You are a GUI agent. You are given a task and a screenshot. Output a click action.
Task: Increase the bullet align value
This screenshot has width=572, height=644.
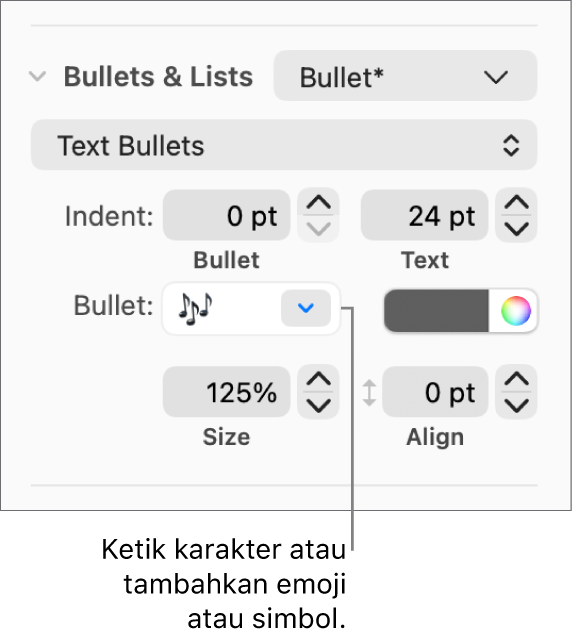coord(516,379)
